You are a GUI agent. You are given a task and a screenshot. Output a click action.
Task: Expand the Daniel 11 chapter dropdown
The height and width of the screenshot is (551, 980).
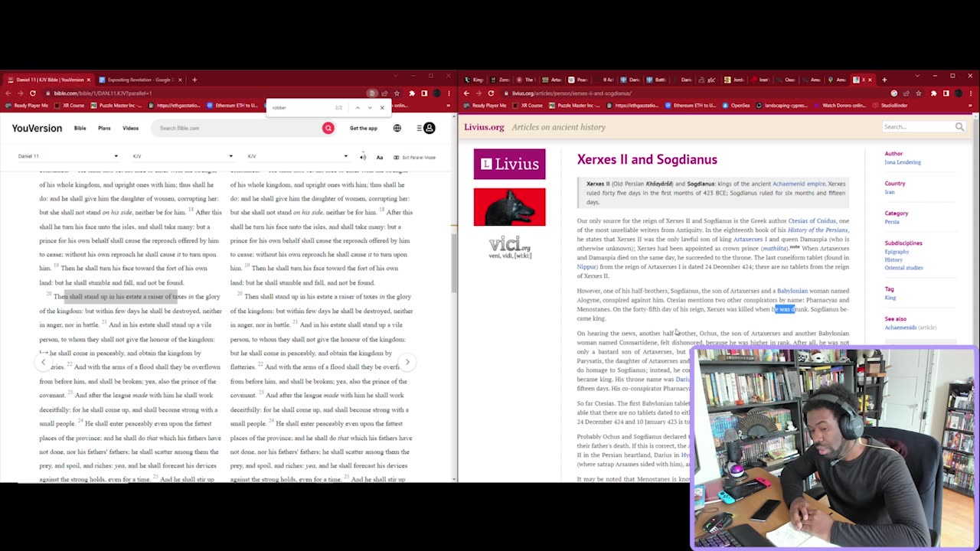pyautogui.click(x=68, y=156)
